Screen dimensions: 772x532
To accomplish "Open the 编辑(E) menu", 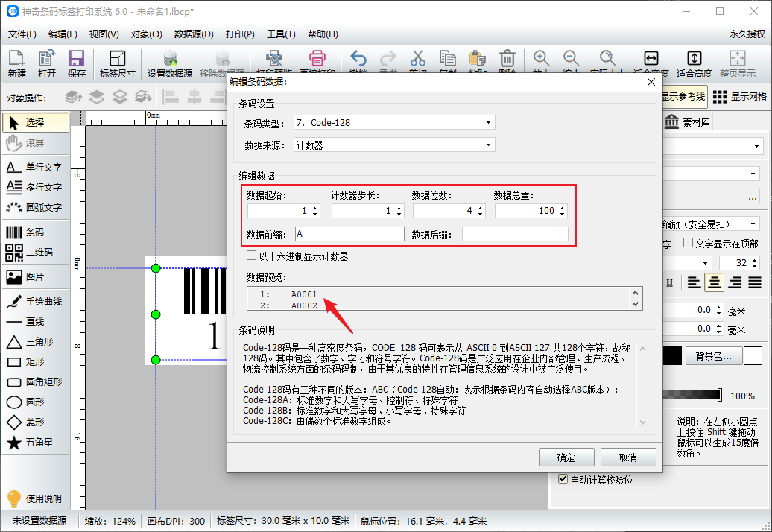I will click(63, 34).
